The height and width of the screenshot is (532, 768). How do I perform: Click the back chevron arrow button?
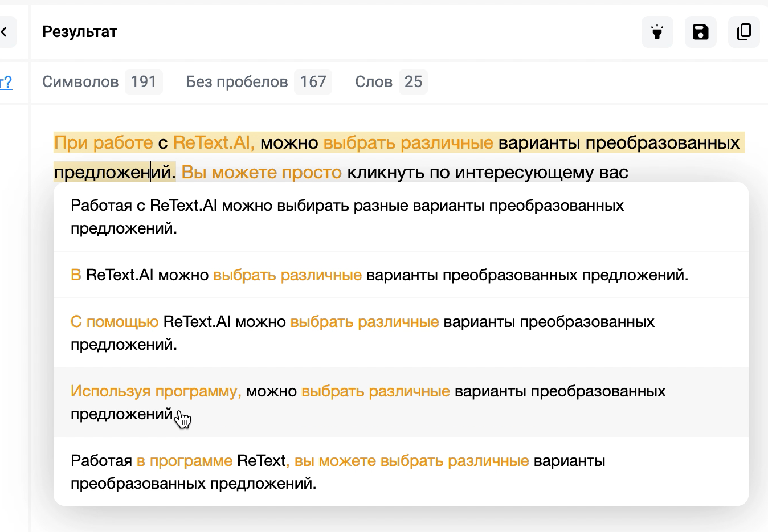(6, 32)
